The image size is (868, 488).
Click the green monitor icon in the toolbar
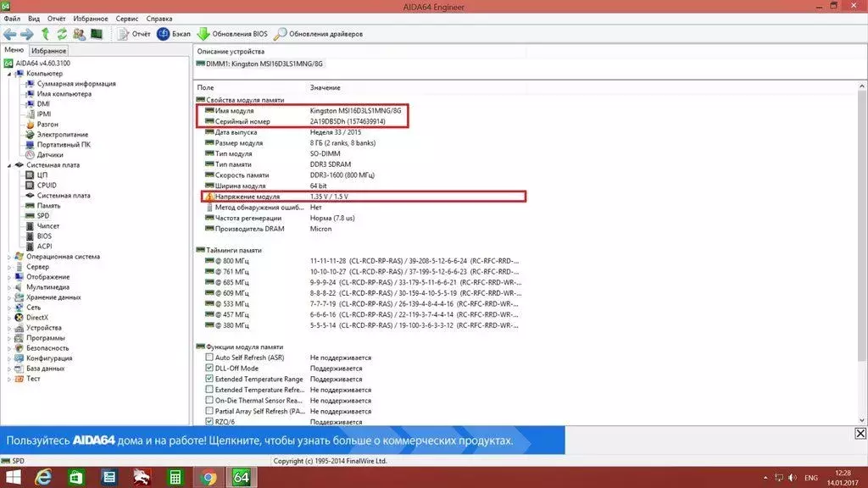pos(97,34)
